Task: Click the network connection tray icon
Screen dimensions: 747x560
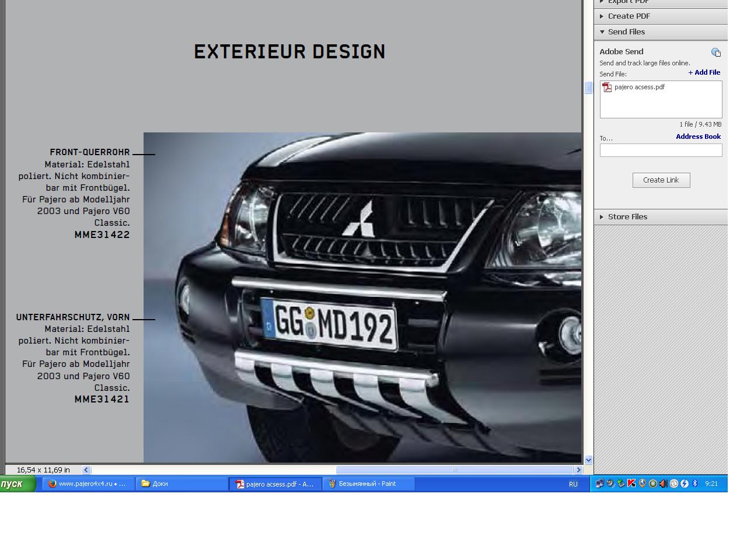Action: 599,484
